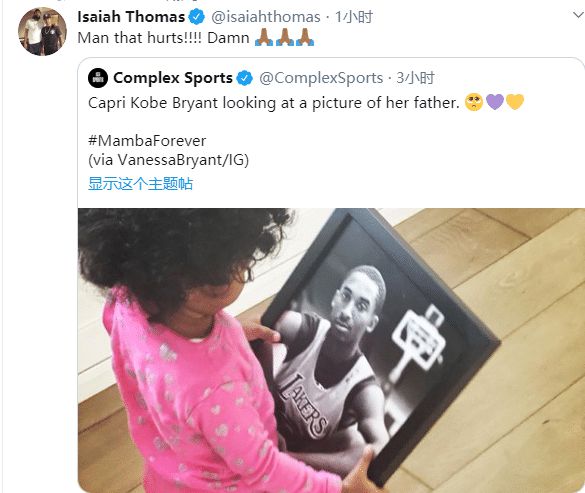Click the purple heart emoji
The width and height of the screenshot is (585, 493).
[x=495, y=102]
